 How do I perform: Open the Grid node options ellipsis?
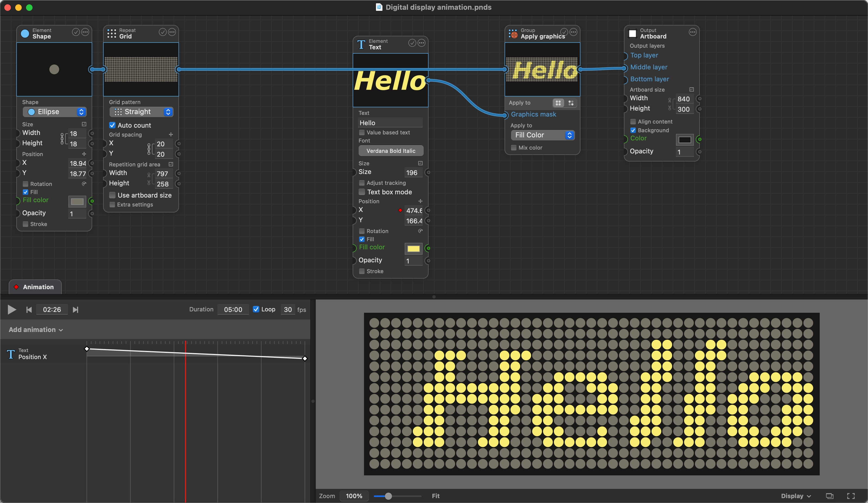coord(172,32)
